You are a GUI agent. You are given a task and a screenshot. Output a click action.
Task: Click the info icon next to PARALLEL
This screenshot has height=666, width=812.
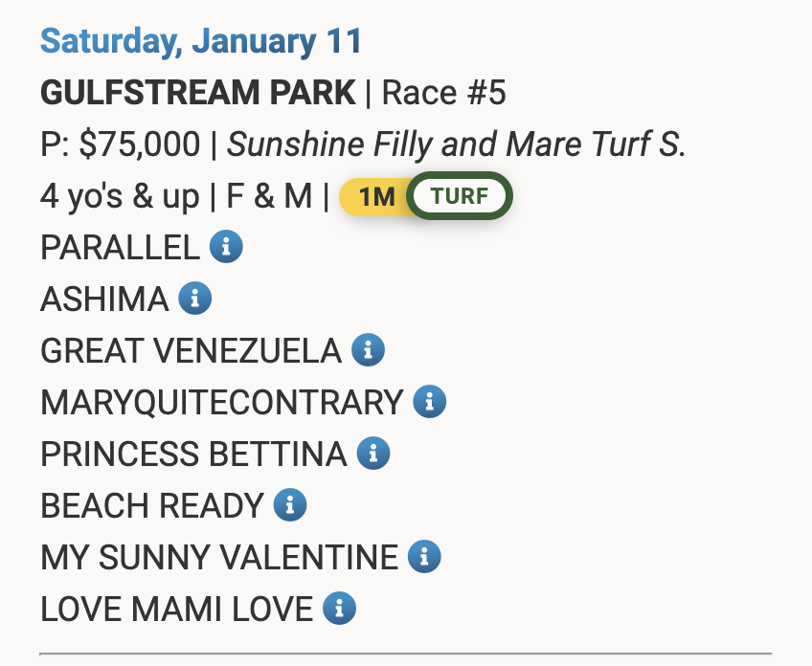[x=226, y=248]
